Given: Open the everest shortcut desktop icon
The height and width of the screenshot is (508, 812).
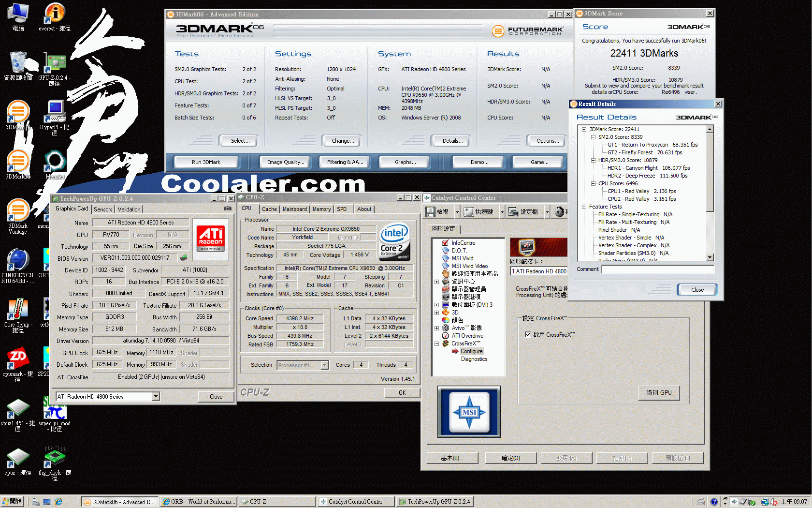Looking at the screenshot, I should coord(55,17).
